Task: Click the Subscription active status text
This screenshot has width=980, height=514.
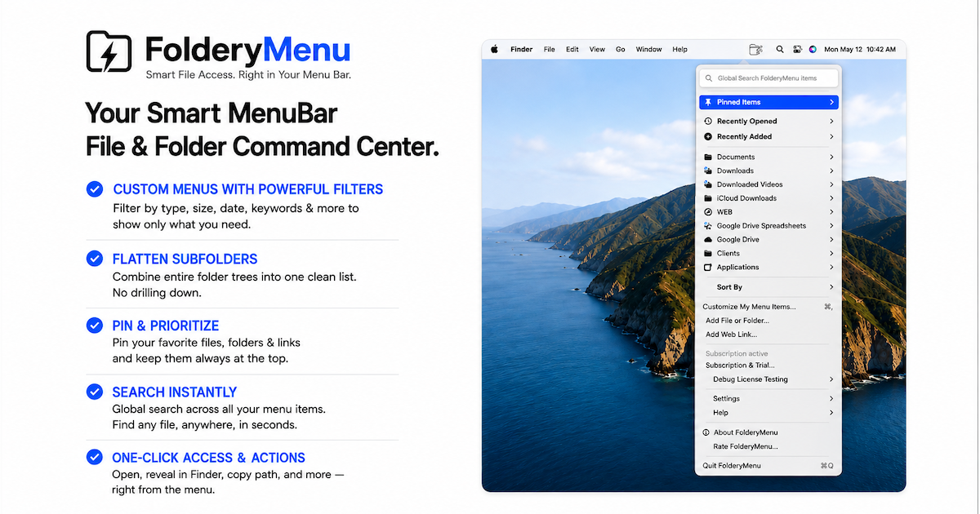Action: point(737,354)
